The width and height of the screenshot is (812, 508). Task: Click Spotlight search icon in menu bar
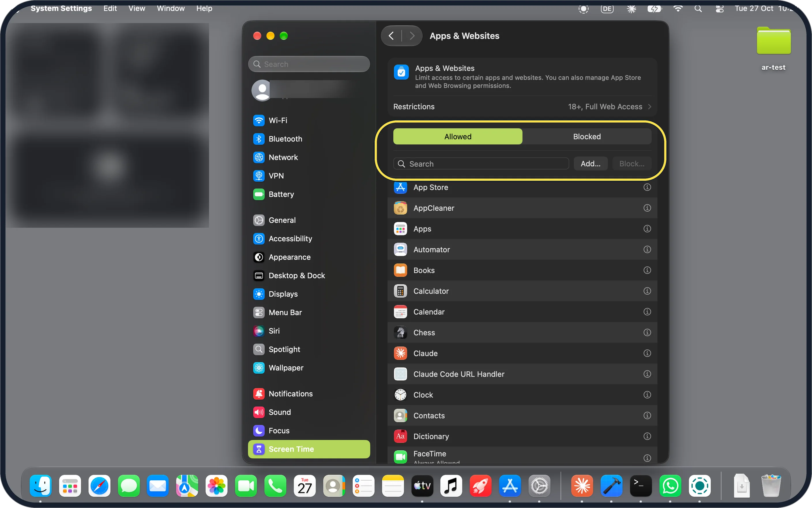(x=698, y=9)
